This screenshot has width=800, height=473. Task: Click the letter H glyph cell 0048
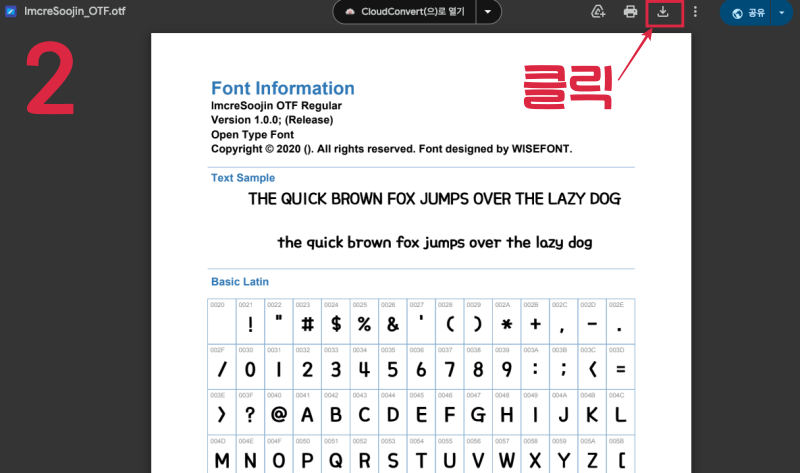click(x=507, y=412)
